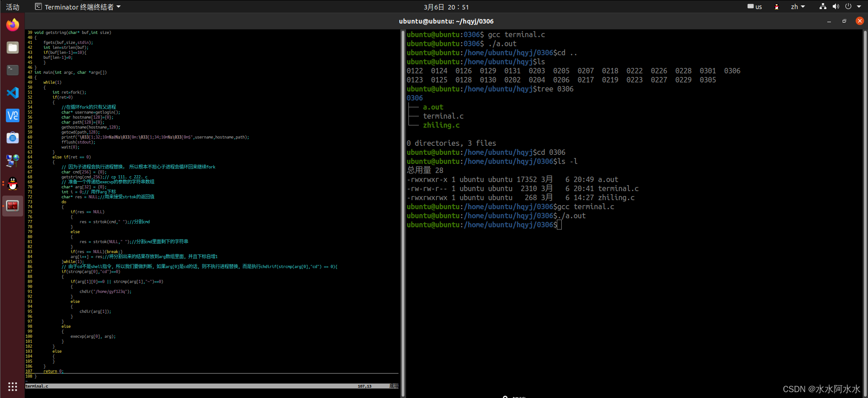This screenshot has width=868, height=398.
Task: Open the Files manager dock icon
Action: click(13, 48)
